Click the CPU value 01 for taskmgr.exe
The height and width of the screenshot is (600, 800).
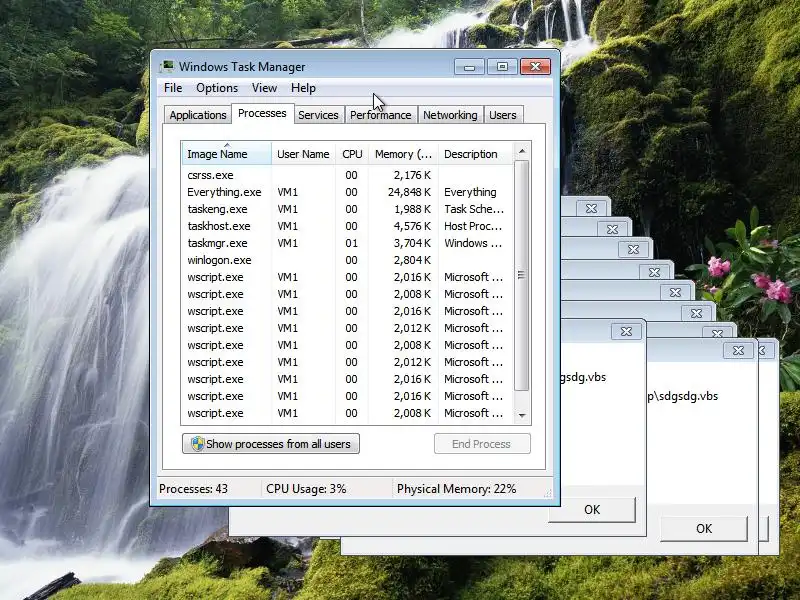[352, 243]
